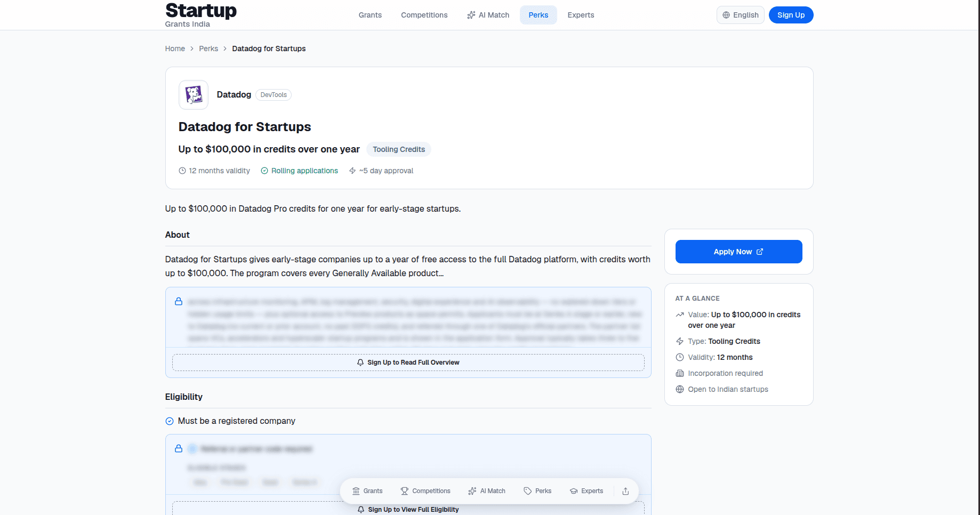Click the Sign Up button
980x515 pixels.
coord(791,15)
